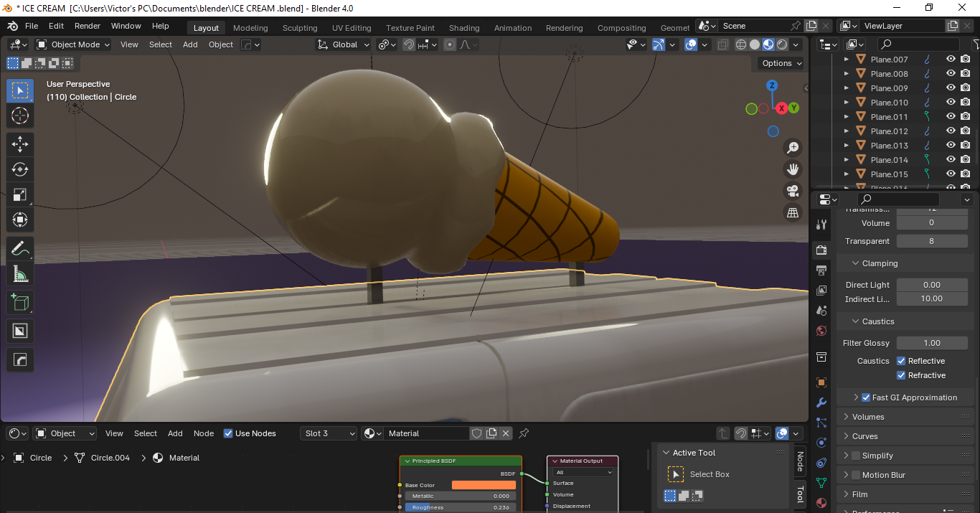Switch to Shading workspace tab

pos(464,28)
